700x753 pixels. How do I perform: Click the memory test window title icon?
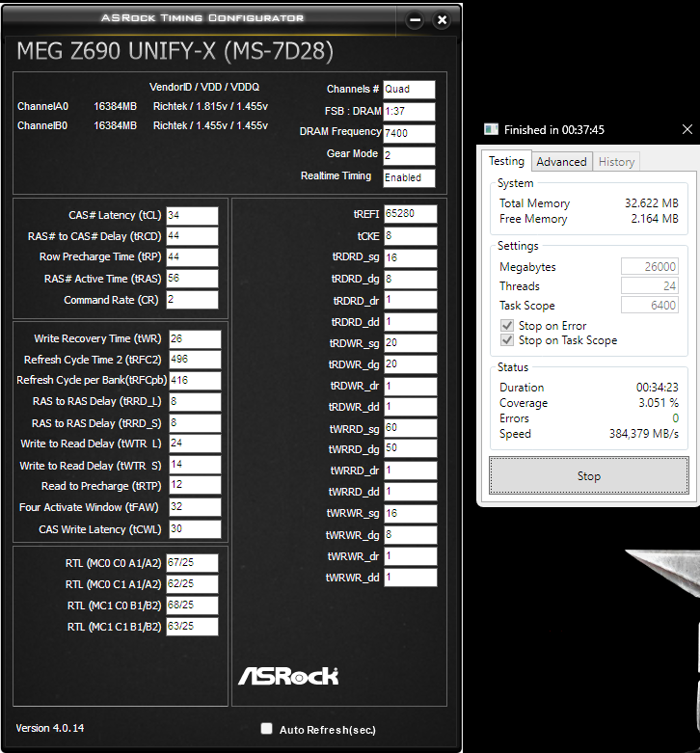tap(491, 129)
